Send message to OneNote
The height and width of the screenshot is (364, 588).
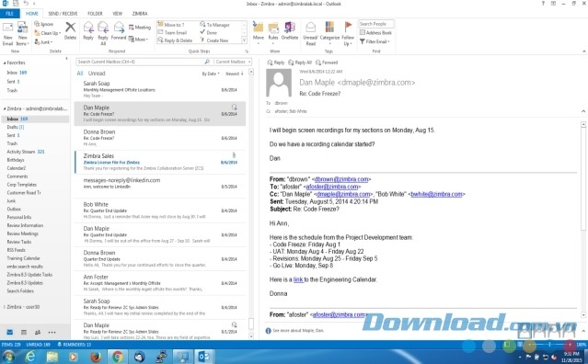tap(290, 30)
